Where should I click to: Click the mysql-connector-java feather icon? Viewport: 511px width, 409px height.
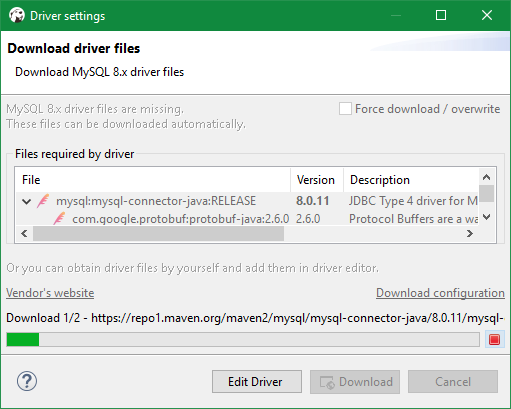coord(43,201)
